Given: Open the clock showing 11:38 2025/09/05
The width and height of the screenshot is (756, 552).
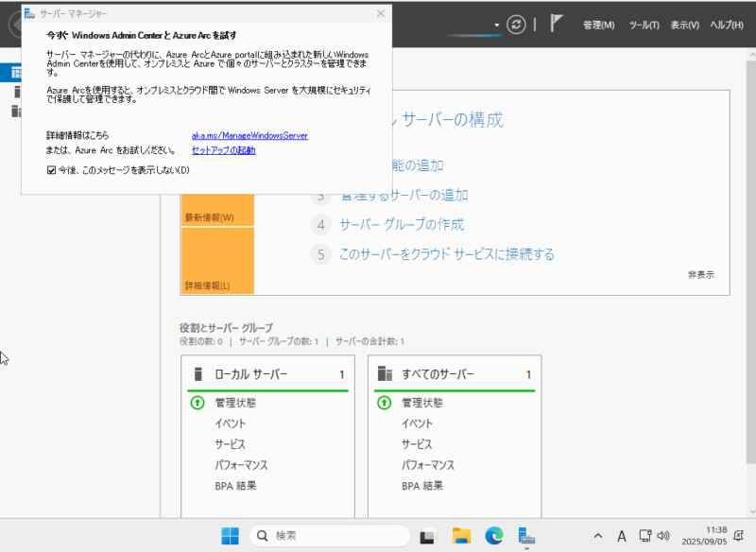Looking at the screenshot, I should tap(704, 536).
